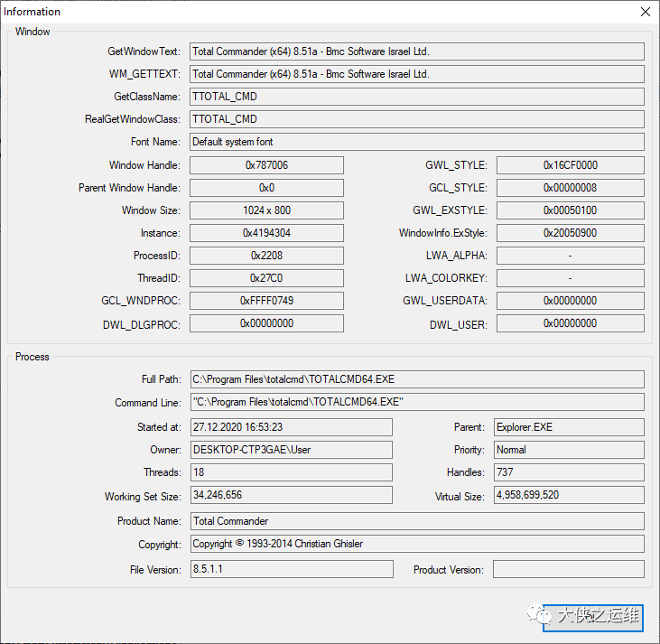The image size is (660, 644).
Task: Select the DWL_USER value field
Action: pyautogui.click(x=571, y=323)
